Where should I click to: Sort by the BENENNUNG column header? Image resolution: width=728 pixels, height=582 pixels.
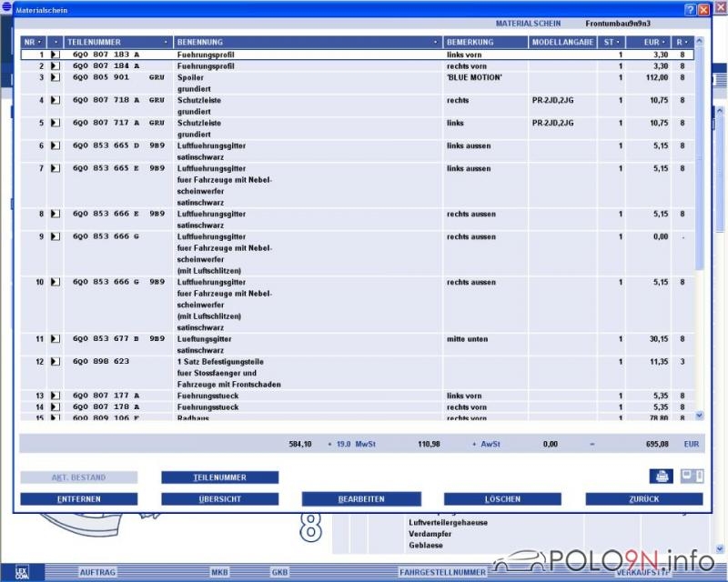click(x=307, y=42)
